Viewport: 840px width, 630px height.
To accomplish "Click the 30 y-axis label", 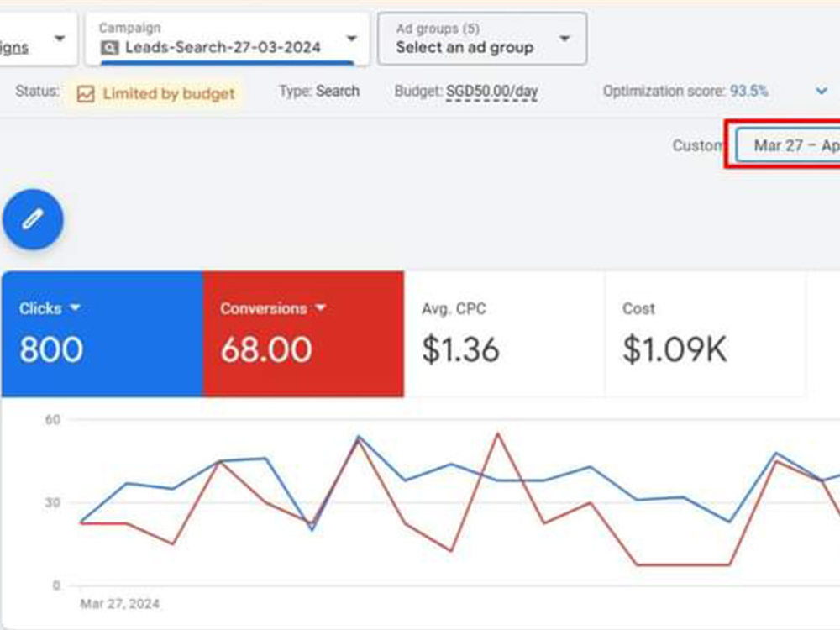I will click(x=52, y=502).
